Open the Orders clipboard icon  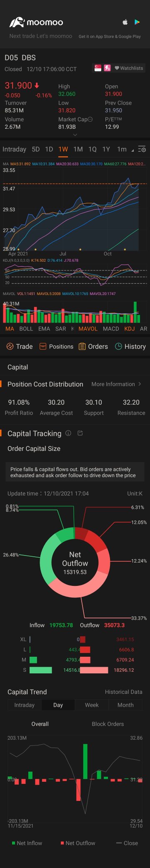tap(82, 346)
